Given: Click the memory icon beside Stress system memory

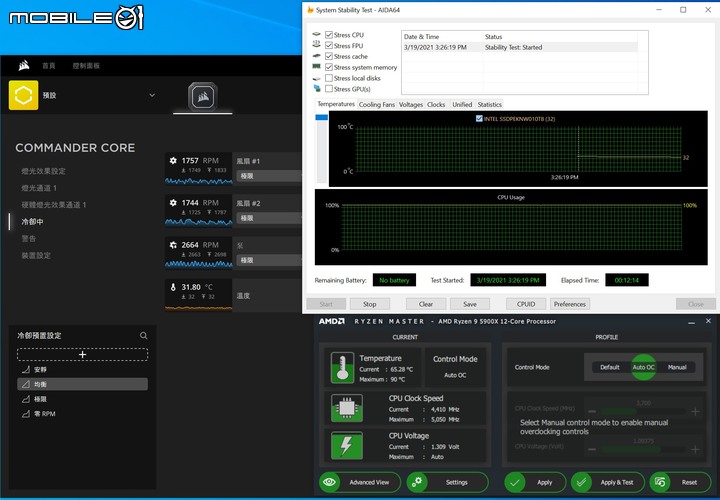Looking at the screenshot, I should 317,67.
